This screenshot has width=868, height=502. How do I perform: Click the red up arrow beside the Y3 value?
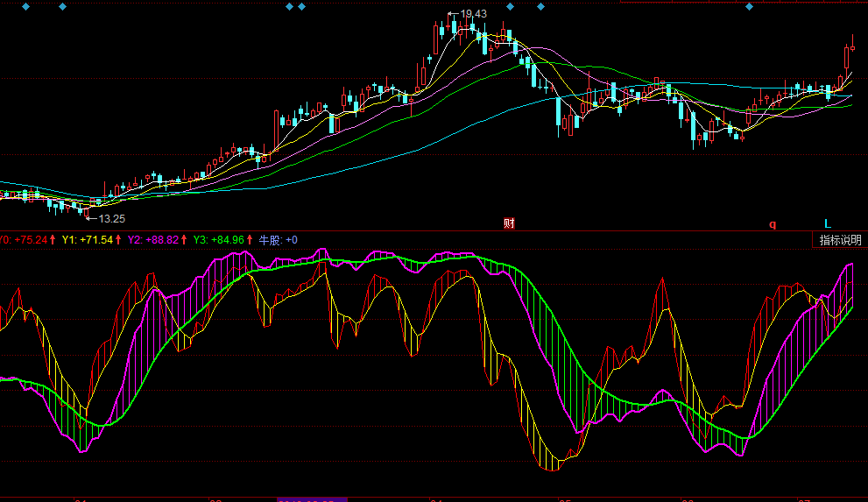(x=250, y=239)
